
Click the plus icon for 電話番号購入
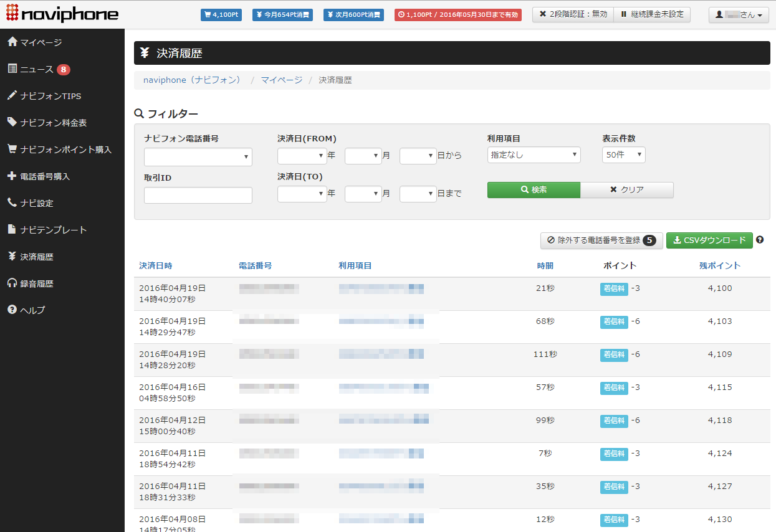(12, 176)
